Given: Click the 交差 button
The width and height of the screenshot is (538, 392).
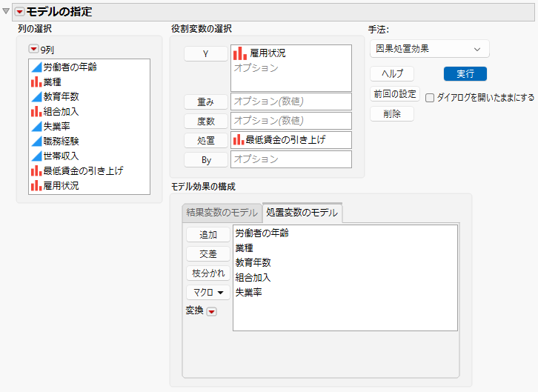Looking at the screenshot, I should click(208, 254).
